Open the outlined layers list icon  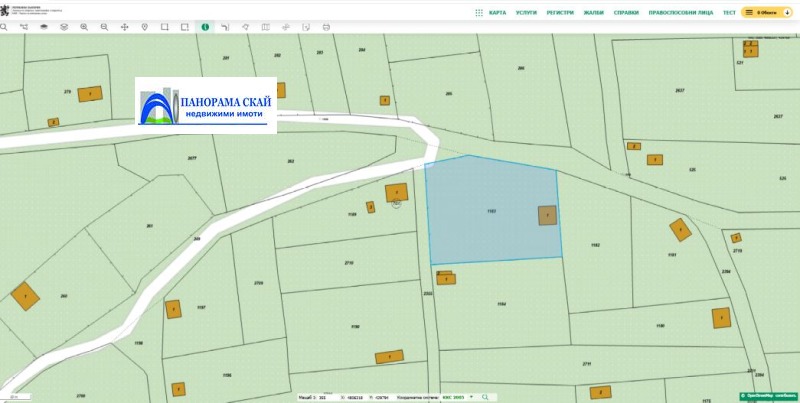click(64, 27)
